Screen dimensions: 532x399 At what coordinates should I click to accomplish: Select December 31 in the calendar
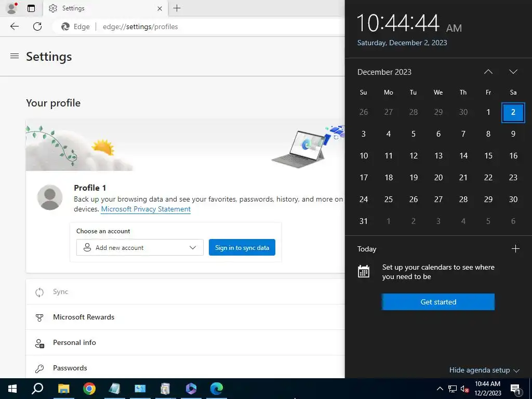click(x=363, y=221)
